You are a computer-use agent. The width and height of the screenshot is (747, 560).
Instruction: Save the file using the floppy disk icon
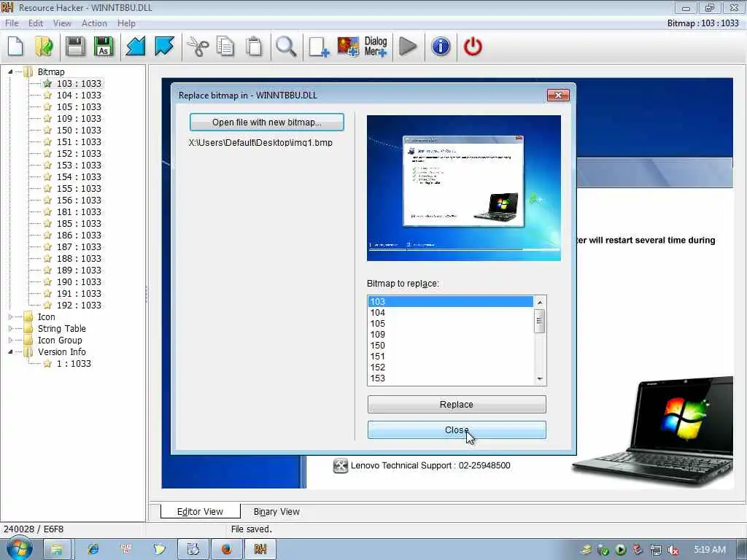pyautogui.click(x=75, y=47)
